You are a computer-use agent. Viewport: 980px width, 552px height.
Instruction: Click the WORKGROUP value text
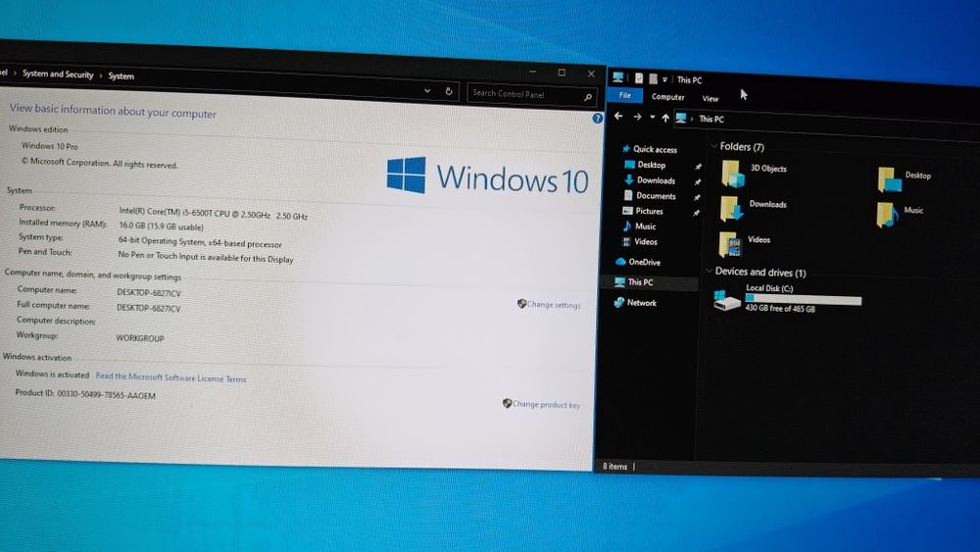coord(140,337)
